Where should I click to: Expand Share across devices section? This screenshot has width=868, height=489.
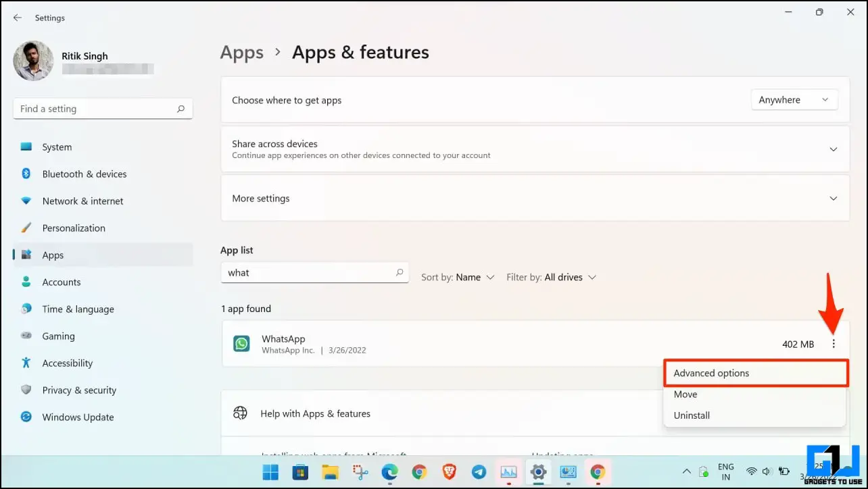tap(535, 149)
